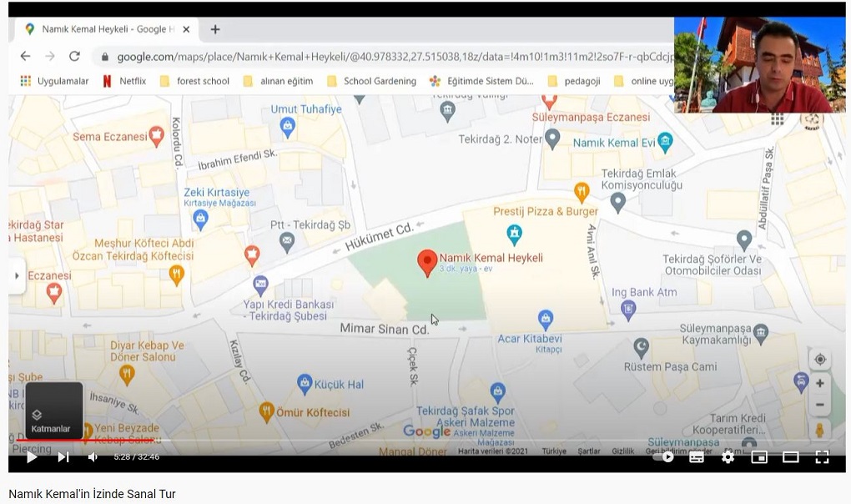Viewport: 851px width, 504px height.
Task: Open a new browser tab
Action: [x=215, y=29]
